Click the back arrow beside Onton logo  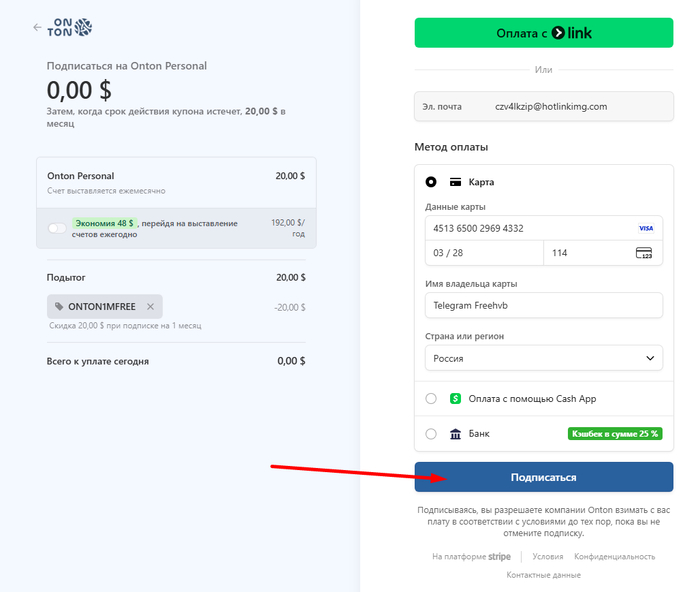37,27
